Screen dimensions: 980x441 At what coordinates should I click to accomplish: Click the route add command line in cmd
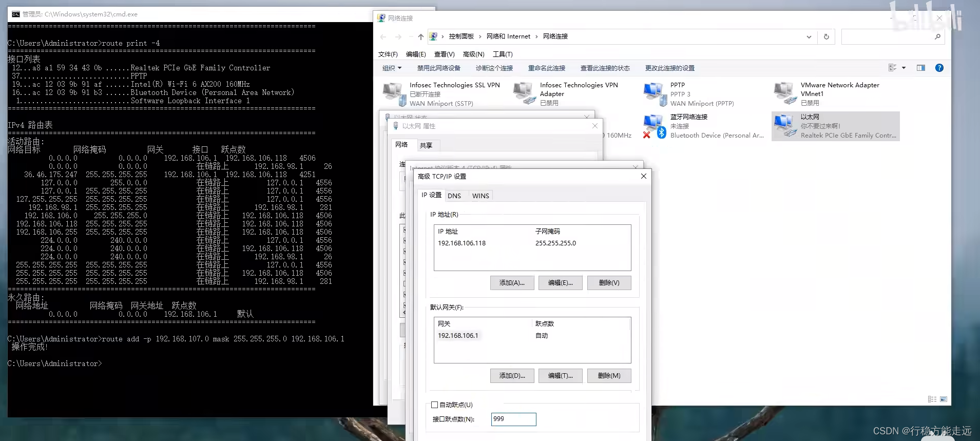click(176, 339)
